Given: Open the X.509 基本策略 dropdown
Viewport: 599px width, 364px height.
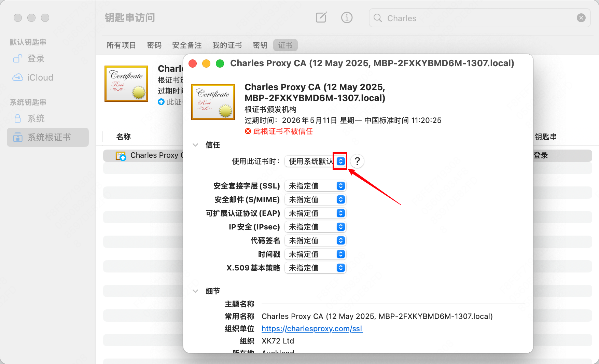Looking at the screenshot, I should 315,268.
